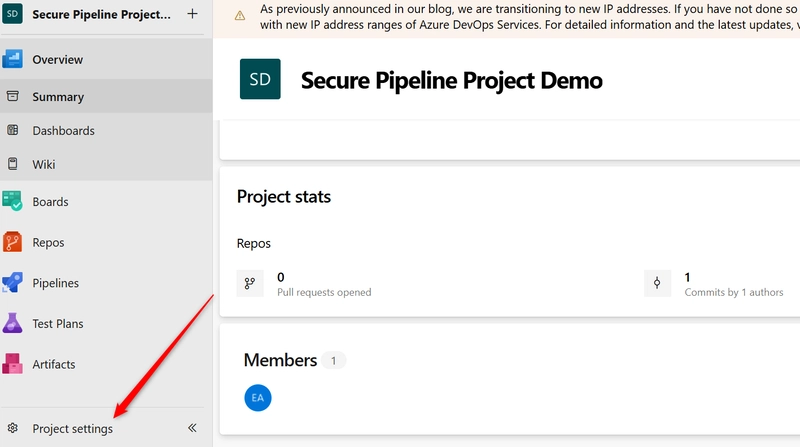The height and width of the screenshot is (447, 800).
Task: Open Project settings
Action: pos(72,429)
